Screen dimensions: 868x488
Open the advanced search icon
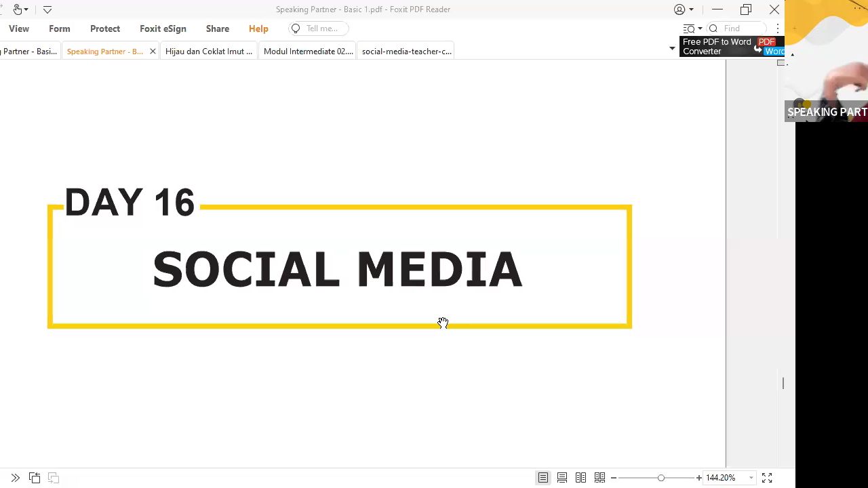(x=689, y=28)
